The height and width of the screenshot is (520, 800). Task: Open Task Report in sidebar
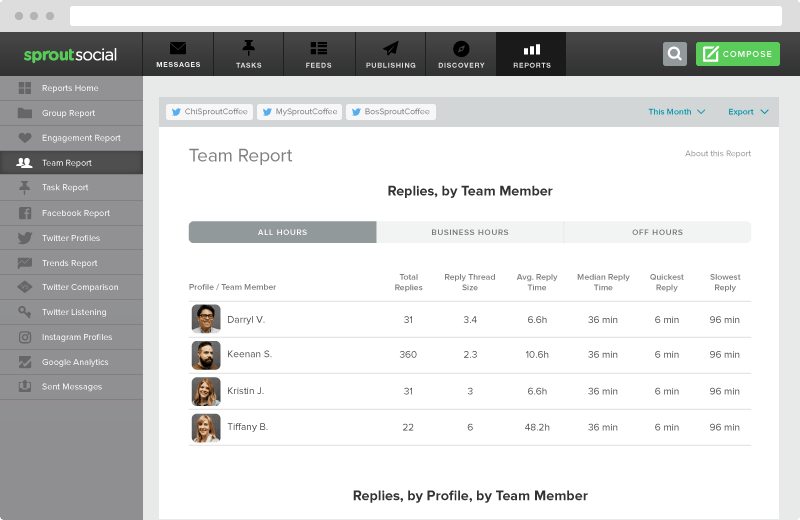coord(71,187)
